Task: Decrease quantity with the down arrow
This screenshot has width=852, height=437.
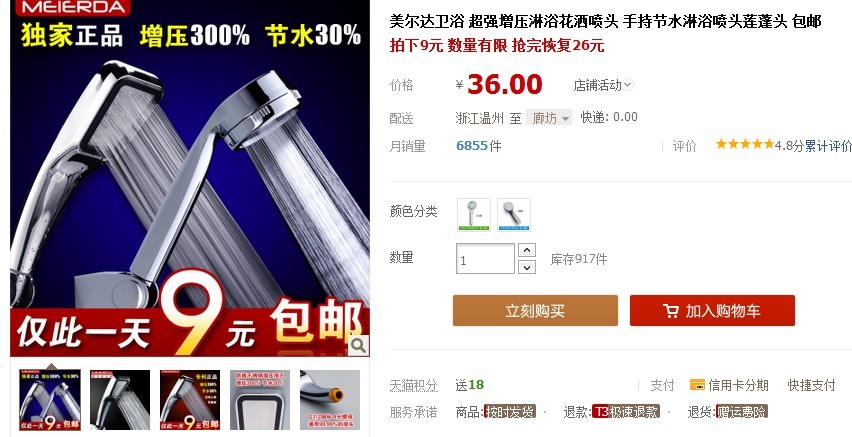Action: [527, 267]
